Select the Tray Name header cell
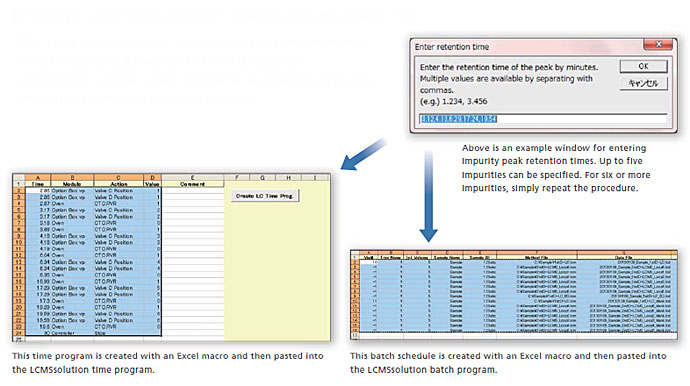Image resolution: width=690 pixels, height=386 pixels. tap(390, 257)
